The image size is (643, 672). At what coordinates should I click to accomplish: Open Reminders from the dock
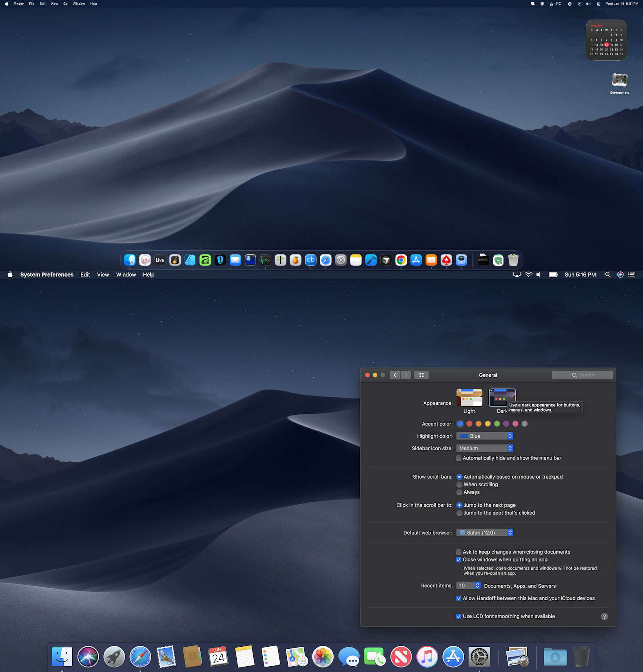[271, 657]
